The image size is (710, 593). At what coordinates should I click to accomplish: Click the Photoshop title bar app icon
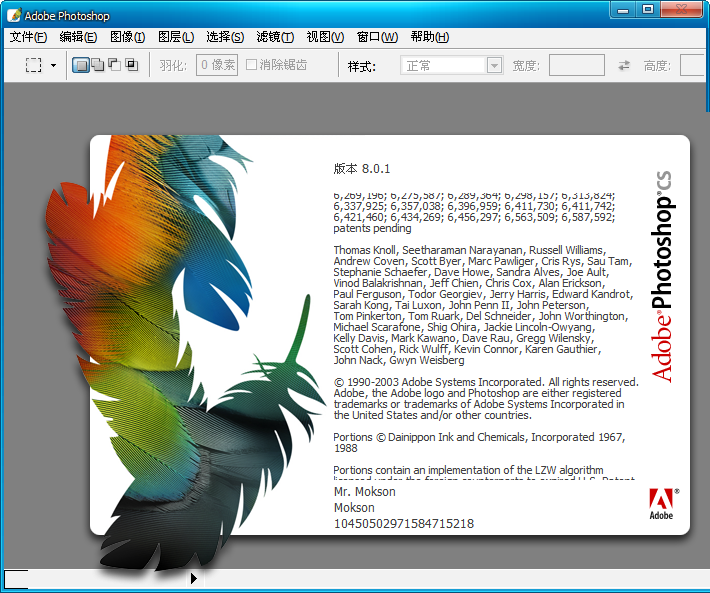[14, 15]
